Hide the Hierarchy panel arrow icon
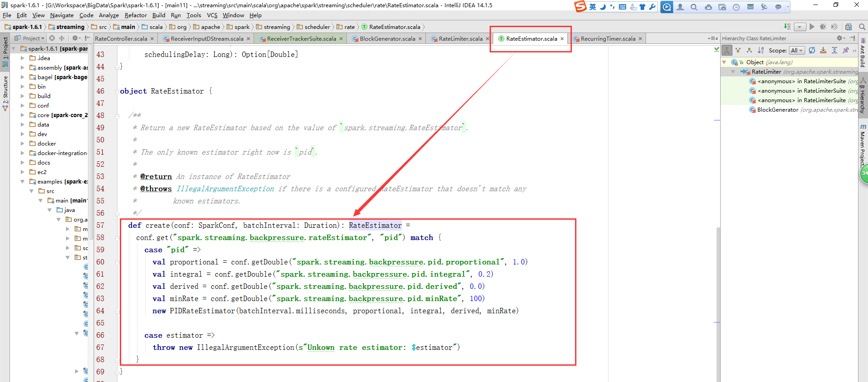 (852, 38)
